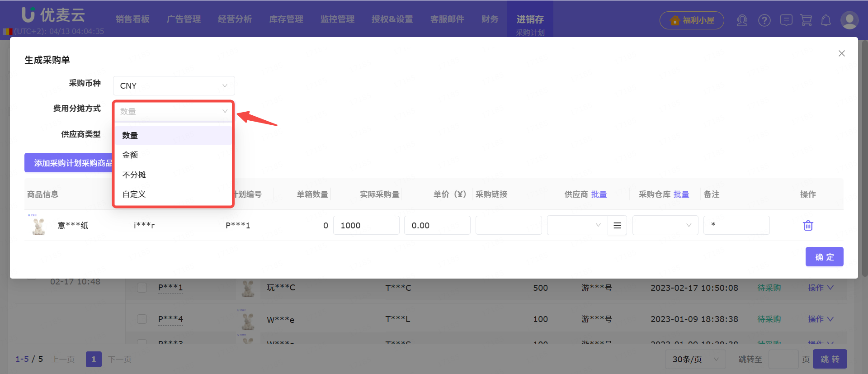The height and width of the screenshot is (374, 868).
Task: Select 自定义 allocation option
Action: pyautogui.click(x=174, y=194)
